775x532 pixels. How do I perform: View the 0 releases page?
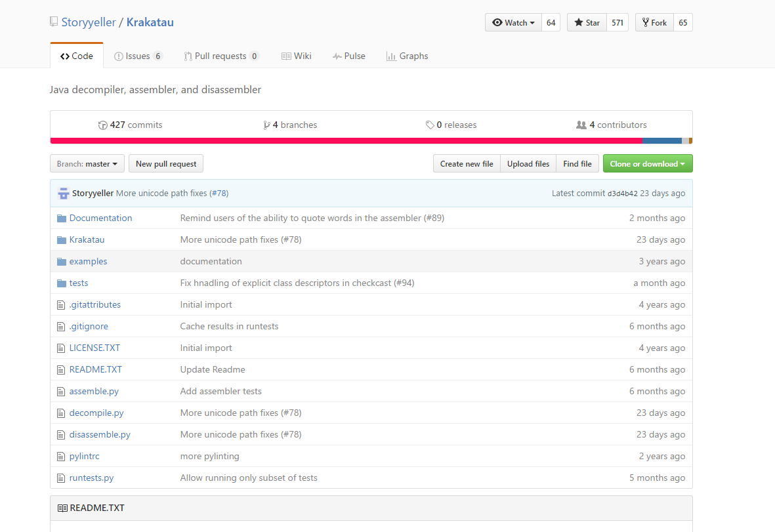tap(451, 125)
